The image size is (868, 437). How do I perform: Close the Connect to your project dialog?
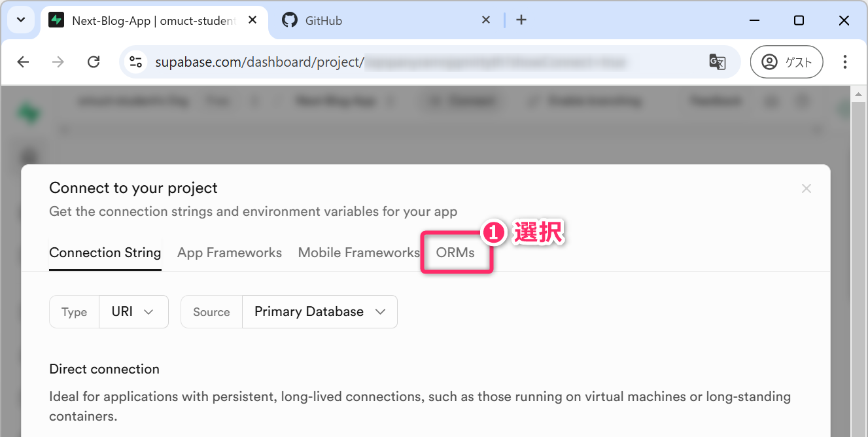807,189
